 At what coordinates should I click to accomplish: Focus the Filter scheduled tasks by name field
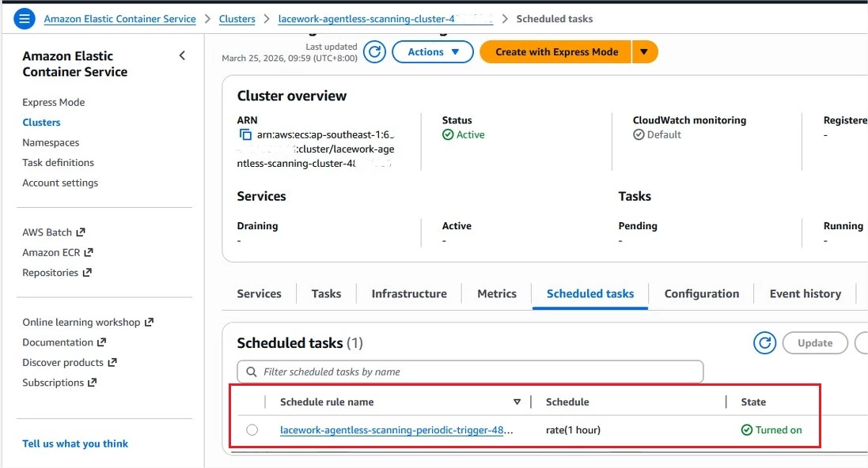tap(470, 372)
